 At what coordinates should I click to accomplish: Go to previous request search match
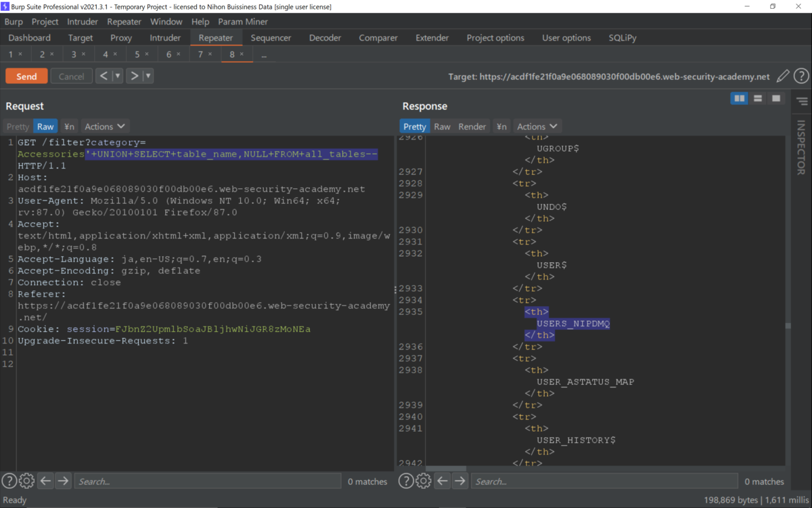point(45,481)
